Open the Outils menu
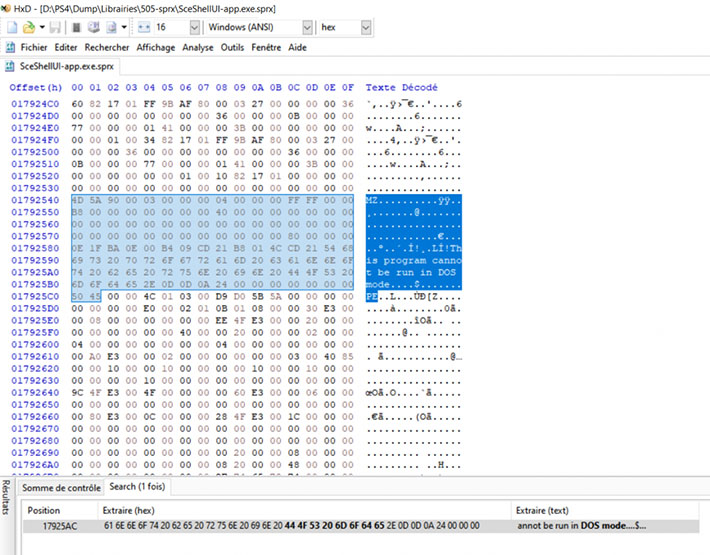The height and width of the screenshot is (555, 710). tap(232, 47)
